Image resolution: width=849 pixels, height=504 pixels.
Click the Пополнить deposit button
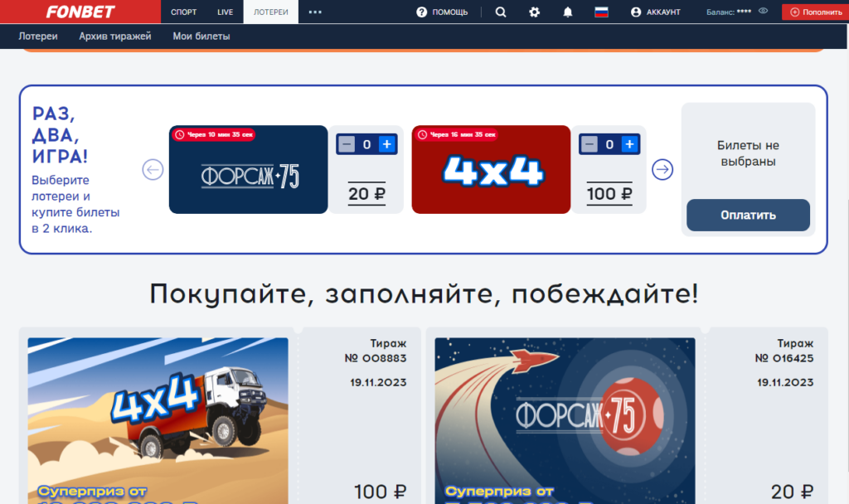816,12
